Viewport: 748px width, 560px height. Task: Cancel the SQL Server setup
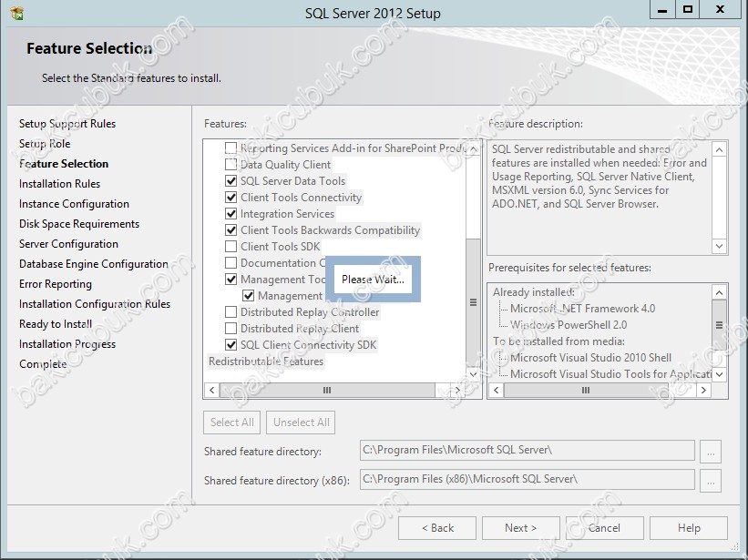pyautogui.click(x=604, y=528)
